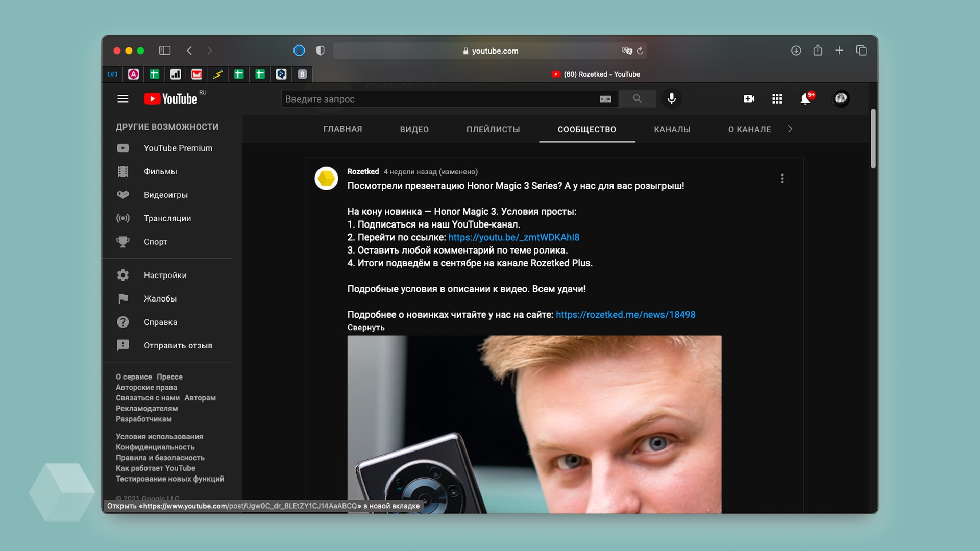Start voice search with microphone
This screenshot has height=551, width=980.
tap(672, 99)
